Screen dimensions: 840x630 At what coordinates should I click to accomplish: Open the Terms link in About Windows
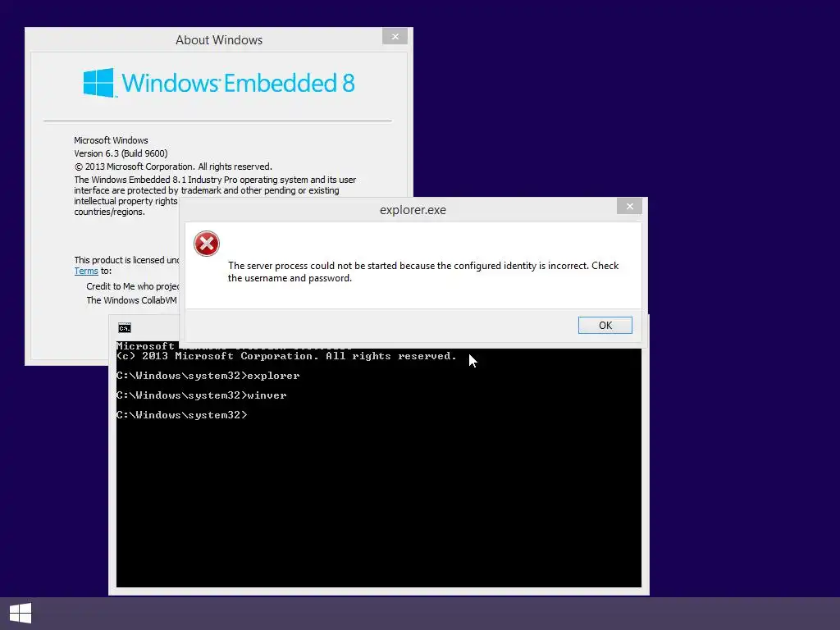coord(85,271)
